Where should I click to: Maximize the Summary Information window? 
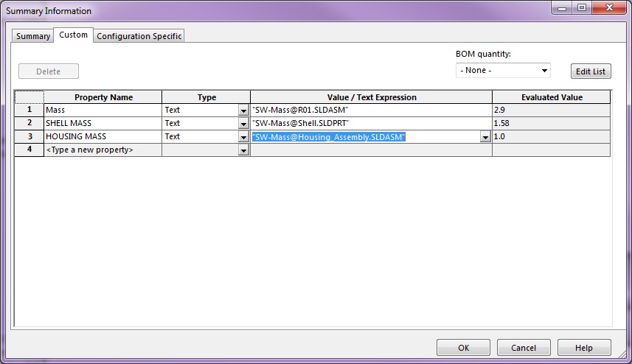click(582, 7)
